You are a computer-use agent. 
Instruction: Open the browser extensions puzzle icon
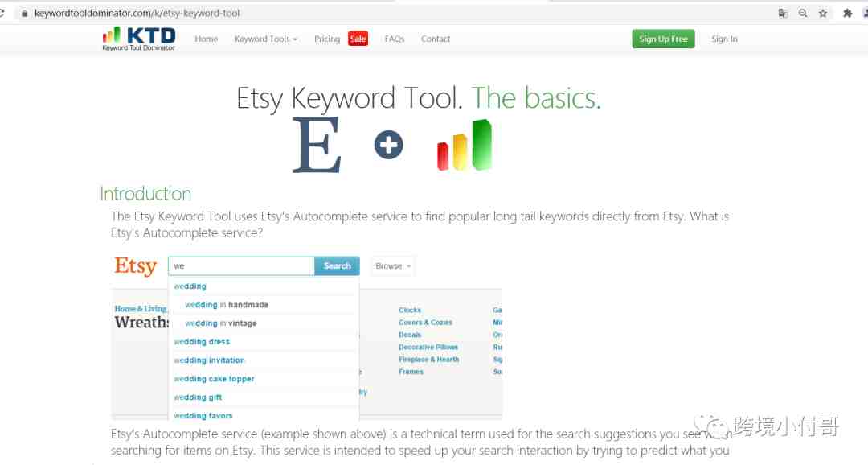click(x=848, y=14)
